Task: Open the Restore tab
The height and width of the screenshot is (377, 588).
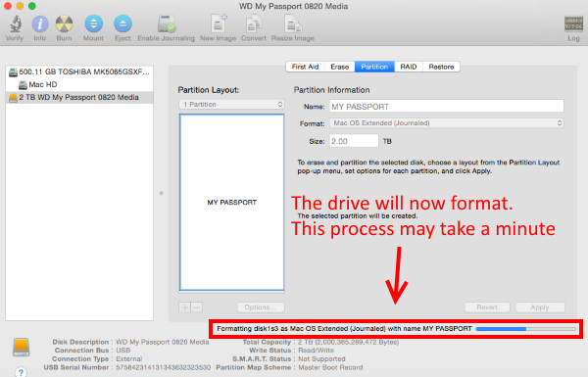Action: (441, 67)
